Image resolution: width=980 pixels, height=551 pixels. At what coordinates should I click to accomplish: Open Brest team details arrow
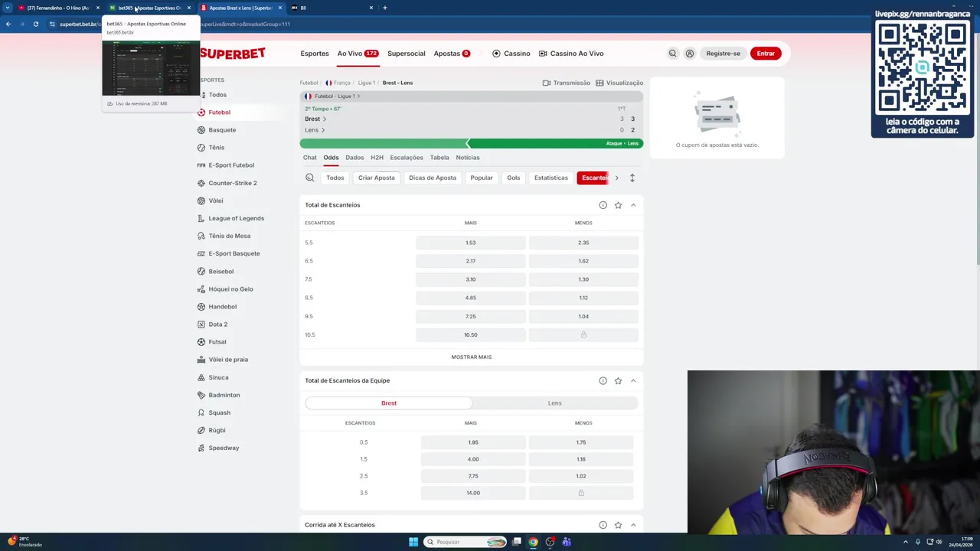[325, 119]
